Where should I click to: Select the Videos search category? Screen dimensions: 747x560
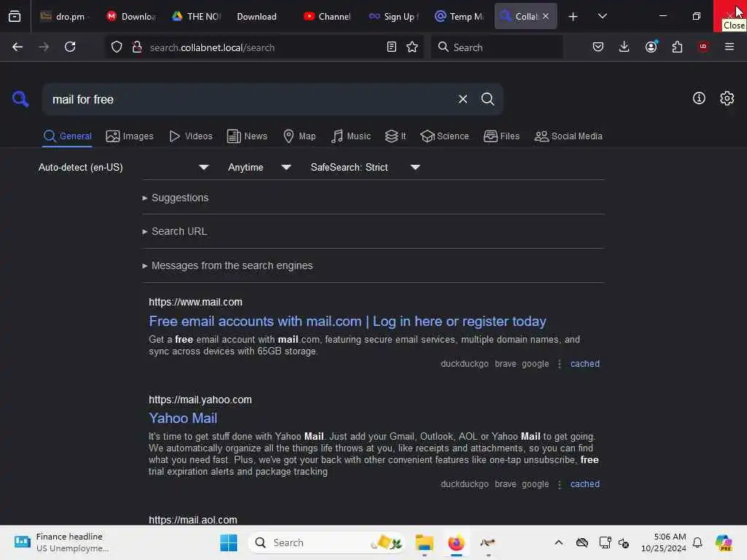(x=190, y=136)
